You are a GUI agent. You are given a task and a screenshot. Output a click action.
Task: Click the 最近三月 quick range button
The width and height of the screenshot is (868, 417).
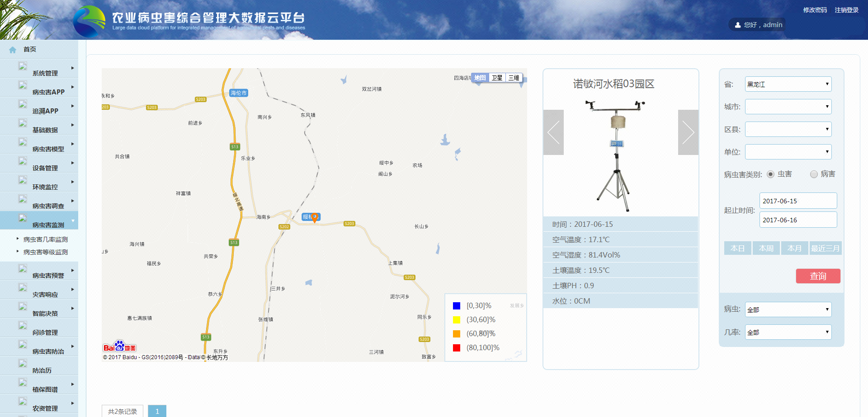point(825,248)
